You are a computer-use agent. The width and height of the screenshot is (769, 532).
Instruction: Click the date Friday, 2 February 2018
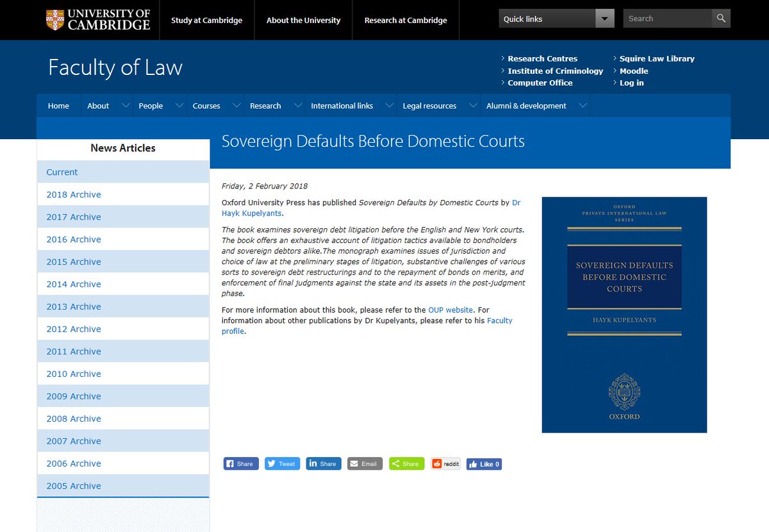click(x=265, y=186)
